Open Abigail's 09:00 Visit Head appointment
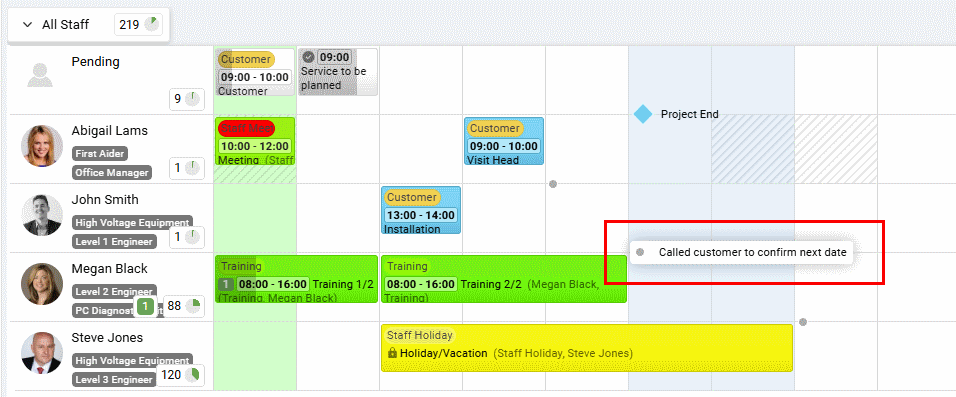Screen dimensions: 956x397 pyautogui.click(x=504, y=141)
